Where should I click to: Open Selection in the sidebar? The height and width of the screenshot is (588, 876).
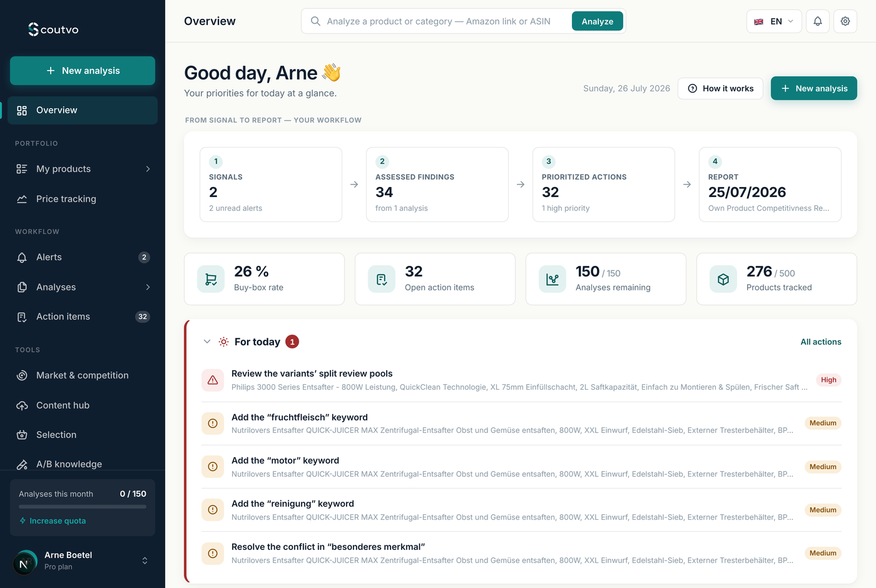pos(83,435)
